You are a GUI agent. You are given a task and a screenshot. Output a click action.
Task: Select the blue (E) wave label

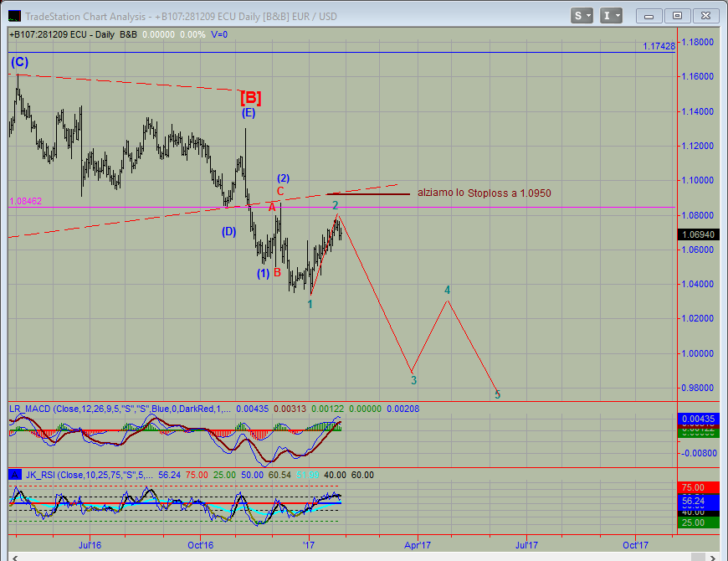pyautogui.click(x=249, y=112)
